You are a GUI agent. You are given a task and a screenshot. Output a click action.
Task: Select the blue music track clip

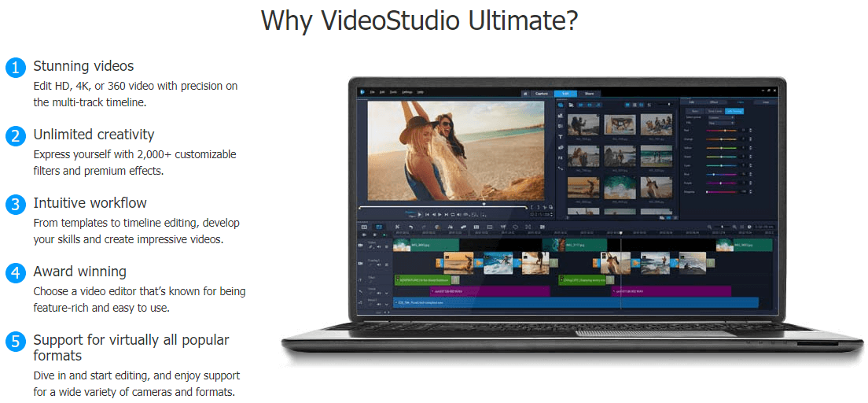(576, 303)
